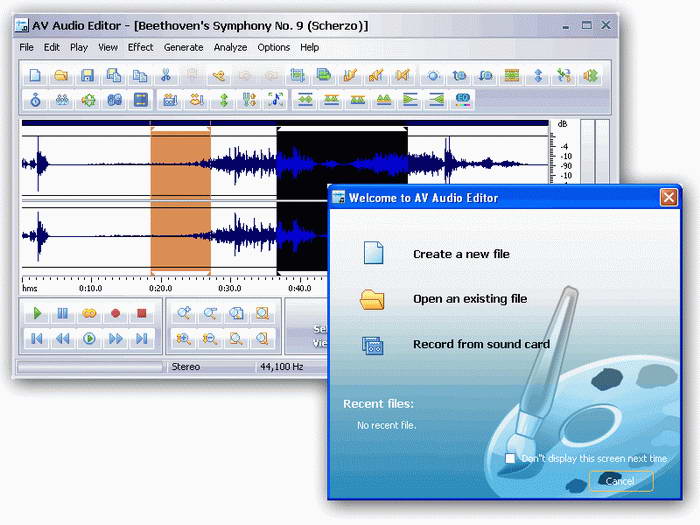Click the Fast Forward double-arrow icon
This screenshot has height=525, width=700.
115,339
